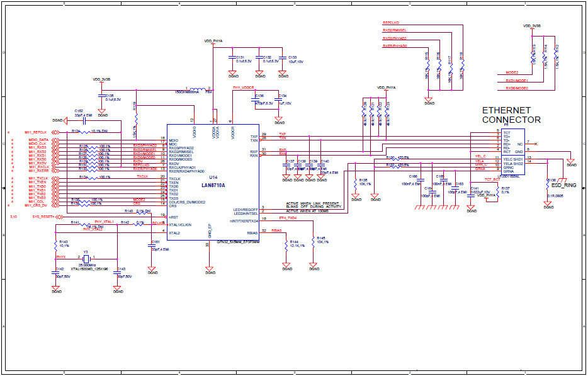Click the ETH_TXD4 net label
Image resolution: width=588 pixels, height=376 pixels.
click(x=287, y=217)
